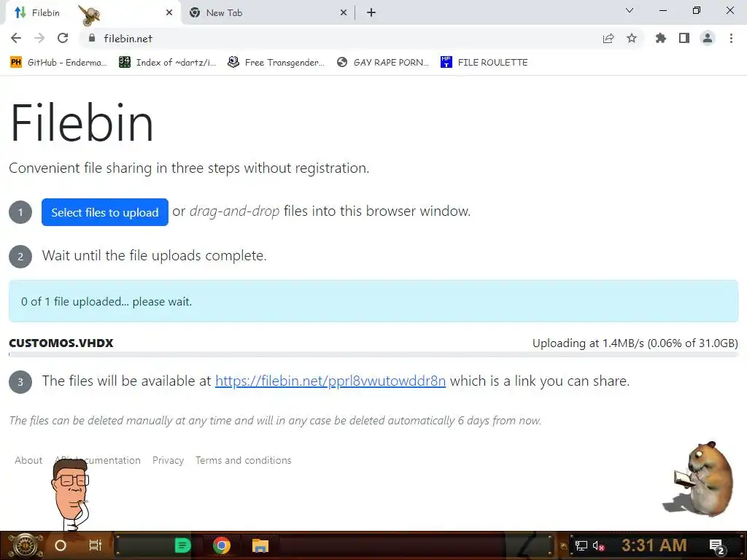Click the muted volume tray icon

click(x=599, y=545)
